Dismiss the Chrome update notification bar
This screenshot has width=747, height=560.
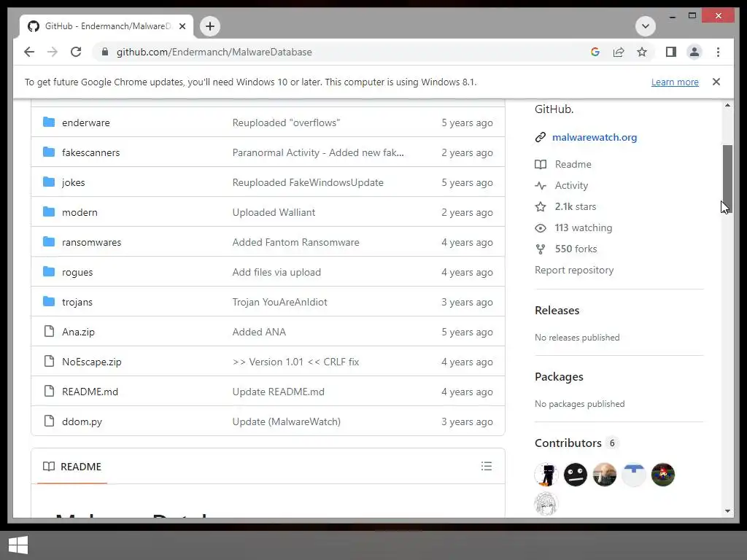[716, 82]
